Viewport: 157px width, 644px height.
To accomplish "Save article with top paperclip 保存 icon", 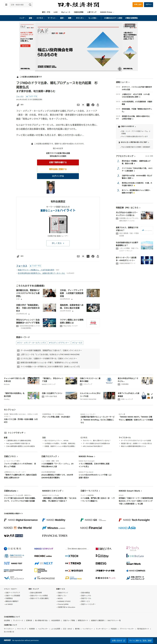I will coord(20,105).
